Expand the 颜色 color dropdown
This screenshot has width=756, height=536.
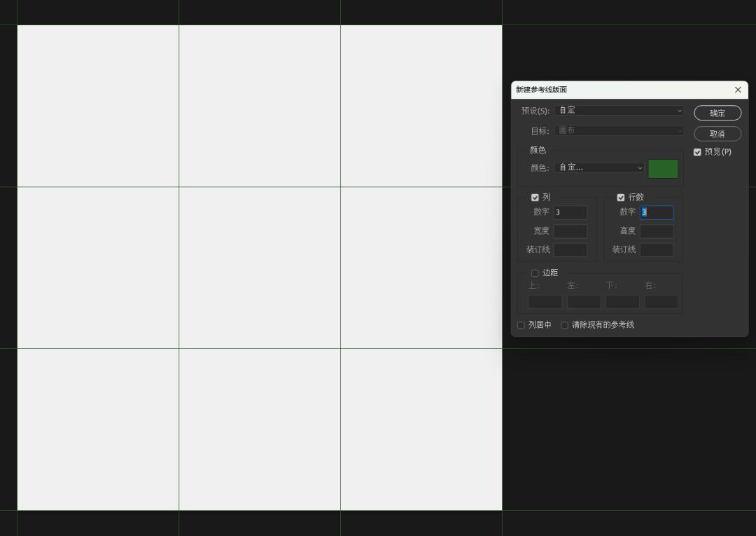click(x=599, y=167)
